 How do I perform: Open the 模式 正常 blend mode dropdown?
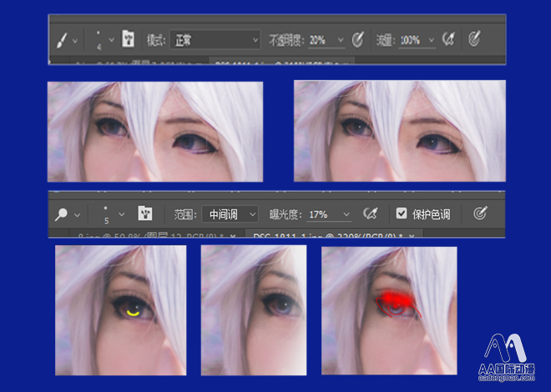215,39
